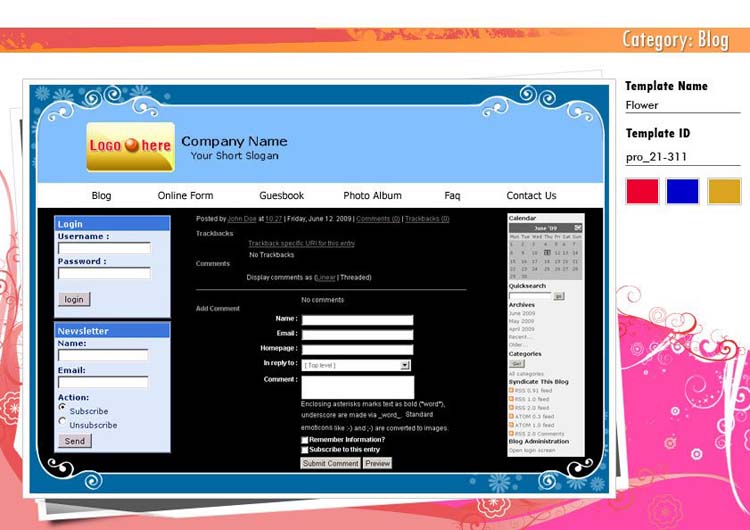The width and height of the screenshot is (750, 530).
Task: Click the RSS 0.91 feed icon
Action: coord(511,390)
